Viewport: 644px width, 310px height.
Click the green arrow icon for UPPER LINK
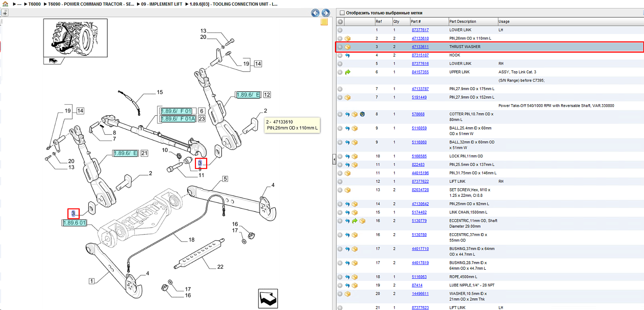[x=348, y=72]
